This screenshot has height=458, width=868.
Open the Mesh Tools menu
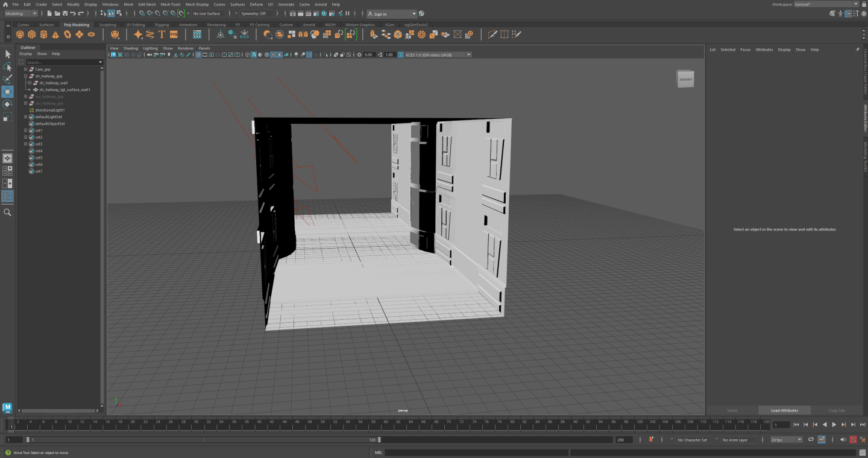tap(171, 4)
